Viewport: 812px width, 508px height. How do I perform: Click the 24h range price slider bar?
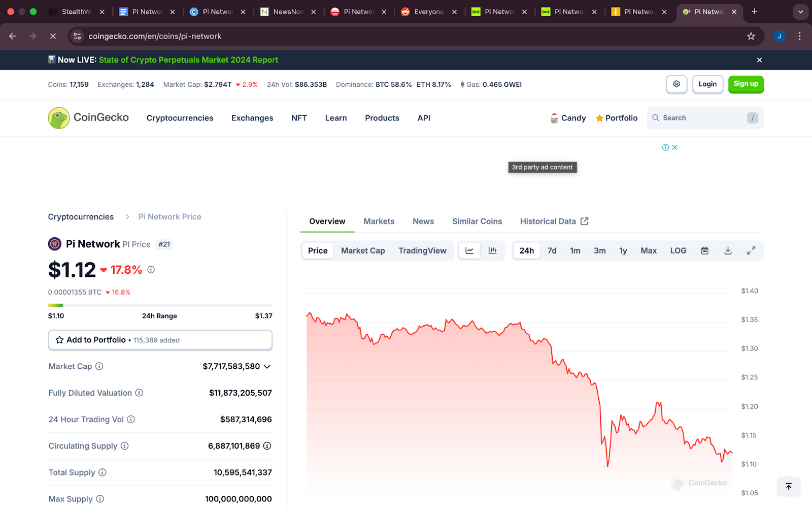tap(160, 305)
